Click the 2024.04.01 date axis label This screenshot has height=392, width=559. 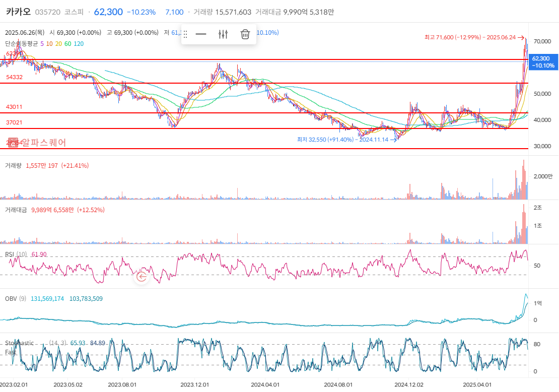[x=265, y=385]
